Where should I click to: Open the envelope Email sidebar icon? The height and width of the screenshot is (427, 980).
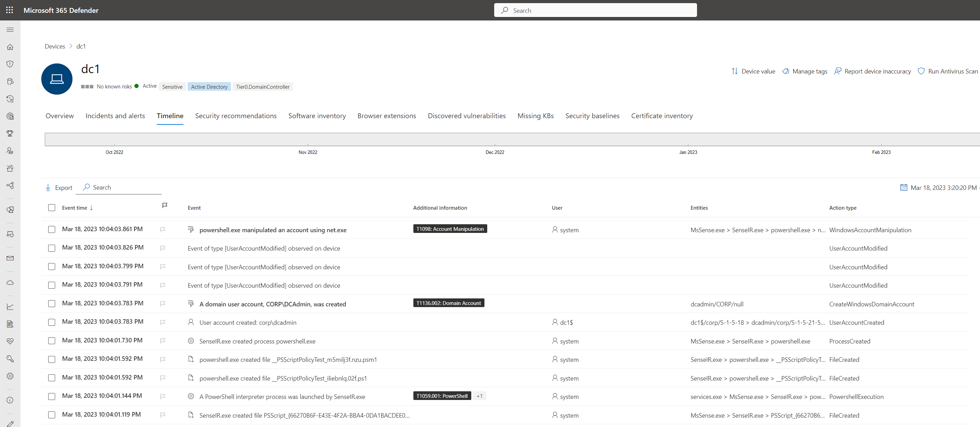pos(10,259)
